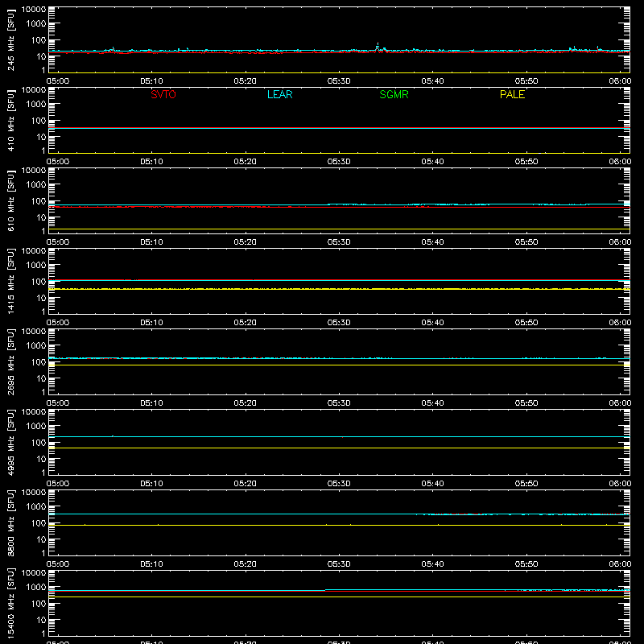
Task: Click the cyan LEAR legend label
Action: point(279,94)
